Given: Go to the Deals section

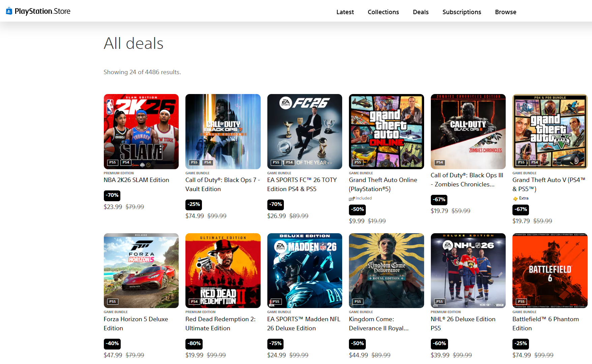Looking at the screenshot, I should [420, 12].
